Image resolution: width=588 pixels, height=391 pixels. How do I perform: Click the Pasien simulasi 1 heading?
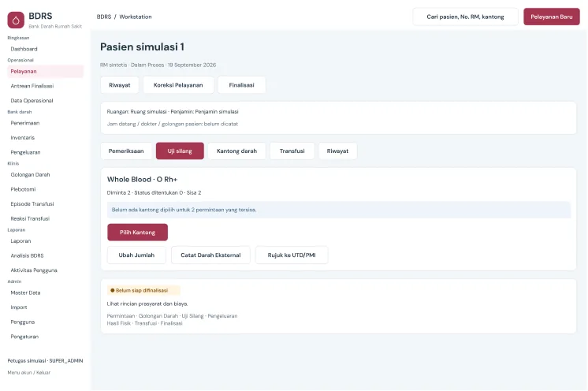pyautogui.click(x=142, y=47)
